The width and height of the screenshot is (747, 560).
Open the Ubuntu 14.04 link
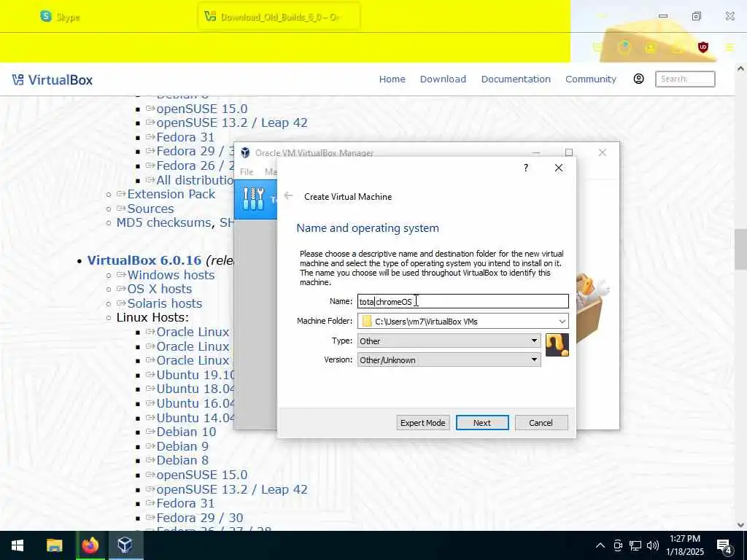tap(196, 418)
